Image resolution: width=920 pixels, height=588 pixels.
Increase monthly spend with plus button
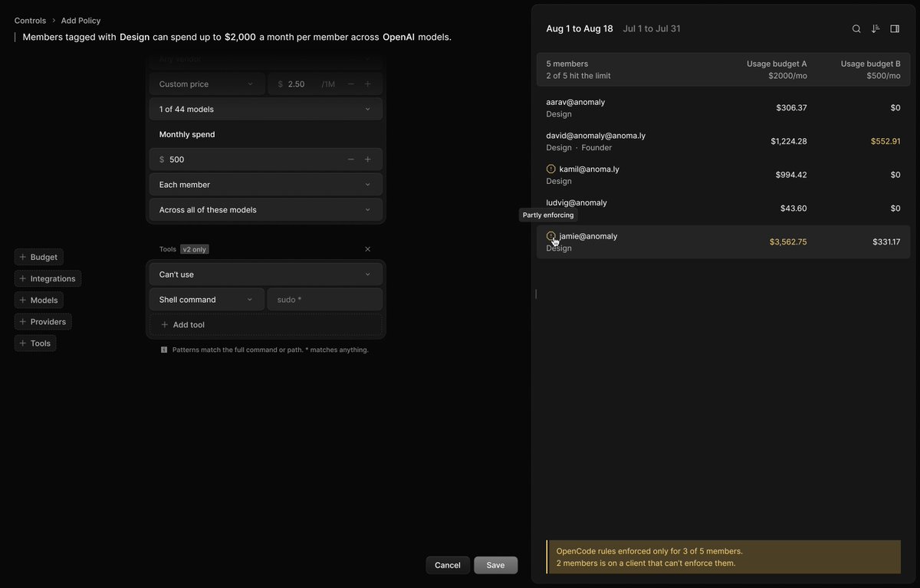pos(368,159)
